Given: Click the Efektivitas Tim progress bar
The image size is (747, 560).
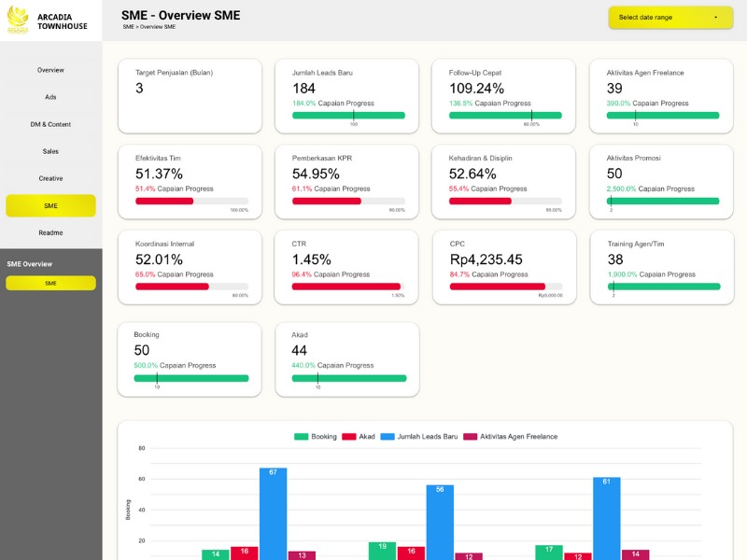Looking at the screenshot, I should point(191,201).
